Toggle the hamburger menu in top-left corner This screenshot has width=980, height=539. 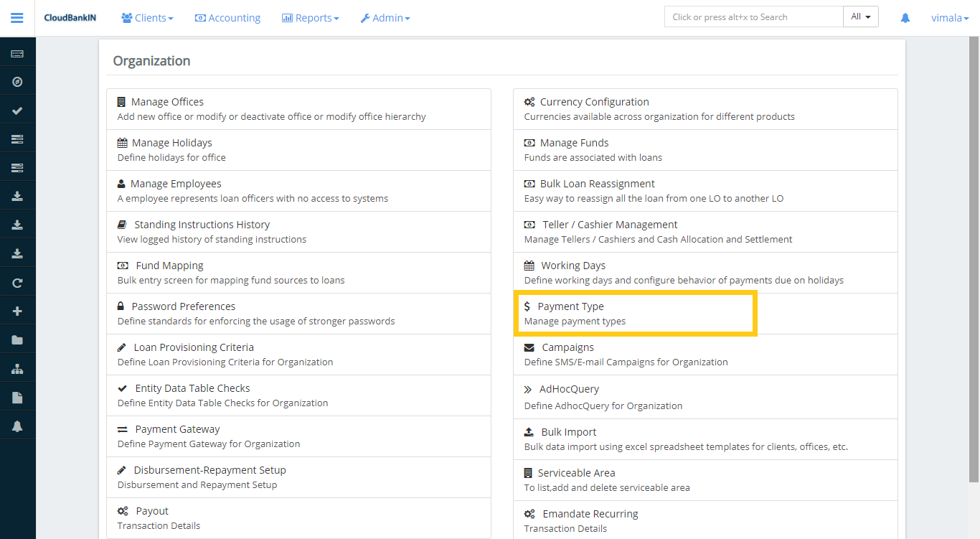[17, 18]
